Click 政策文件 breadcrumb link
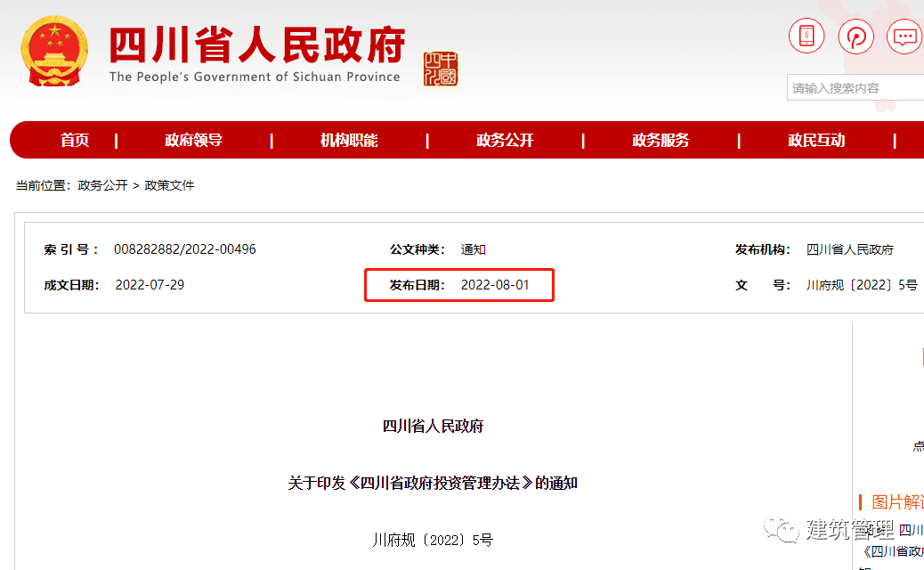 click(x=169, y=185)
